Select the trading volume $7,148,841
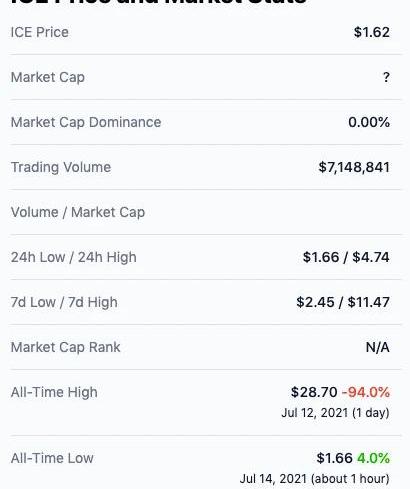This screenshot has width=410, height=489. [x=354, y=167]
